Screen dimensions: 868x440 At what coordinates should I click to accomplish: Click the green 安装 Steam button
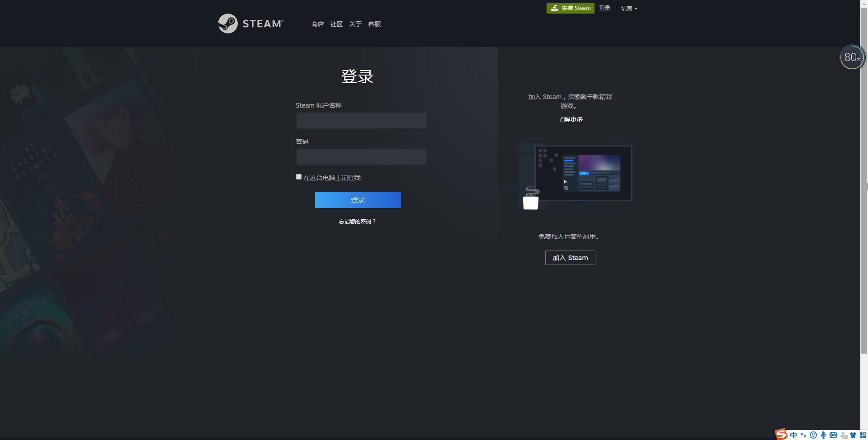pyautogui.click(x=571, y=8)
